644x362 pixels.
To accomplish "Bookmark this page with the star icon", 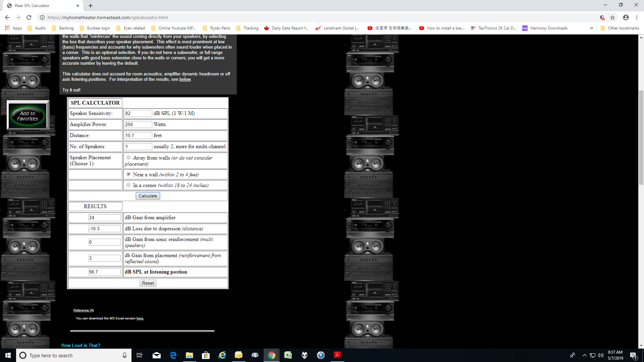I will pyautogui.click(x=612, y=17).
